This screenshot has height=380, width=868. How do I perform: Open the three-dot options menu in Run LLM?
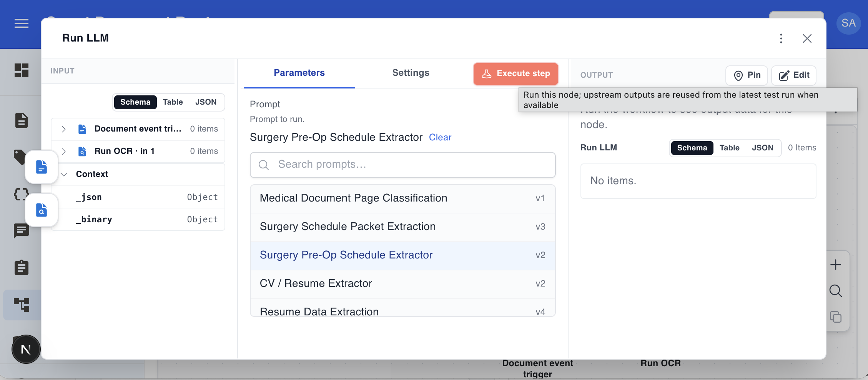[x=781, y=38]
